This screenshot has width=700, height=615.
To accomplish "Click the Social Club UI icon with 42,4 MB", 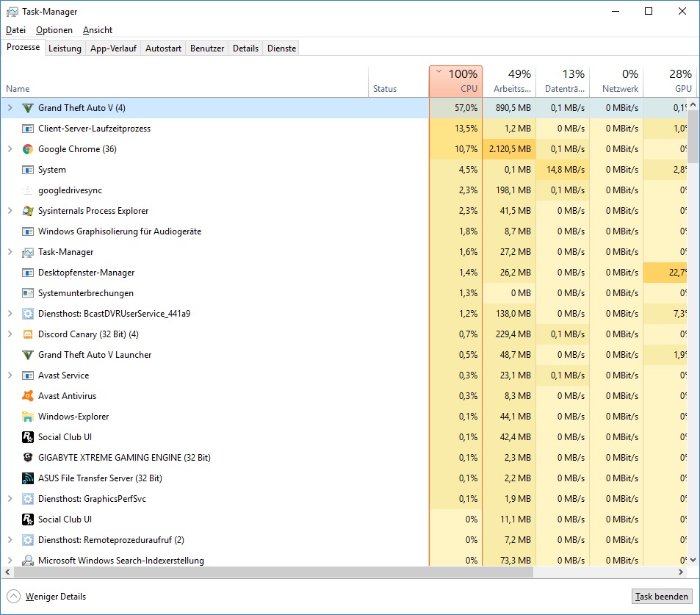I will coord(28,437).
